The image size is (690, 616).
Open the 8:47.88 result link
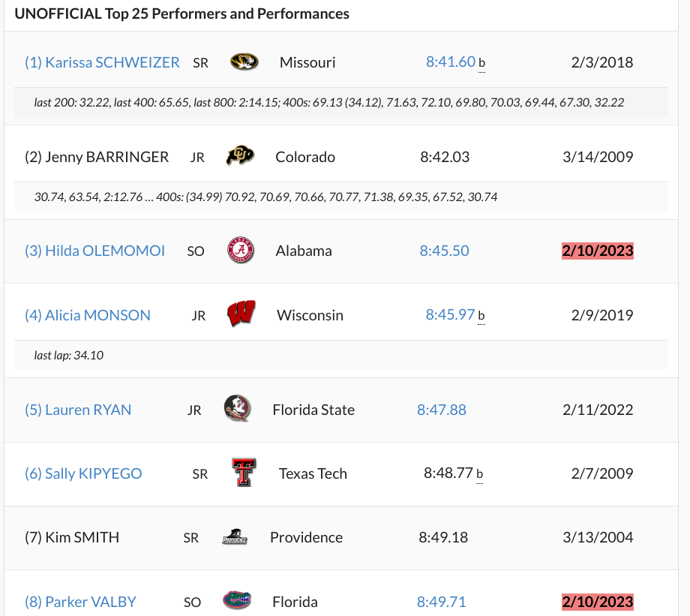pyautogui.click(x=441, y=410)
